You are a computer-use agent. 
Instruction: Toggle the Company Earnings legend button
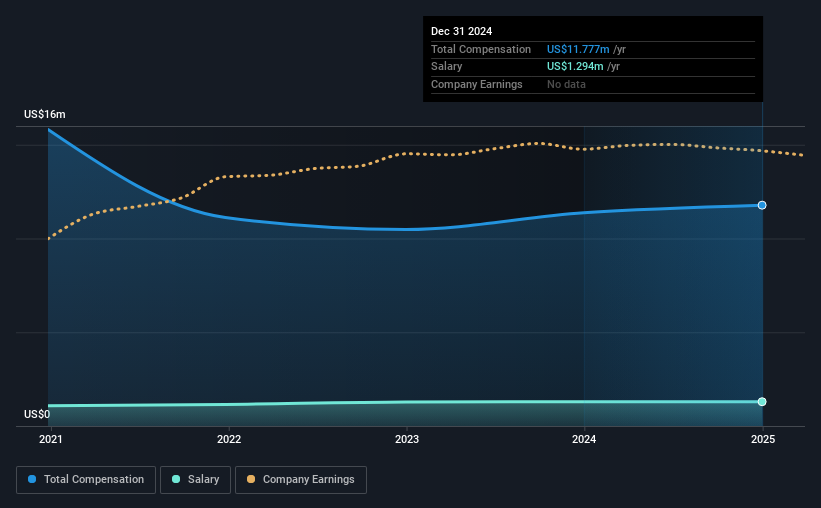point(301,480)
